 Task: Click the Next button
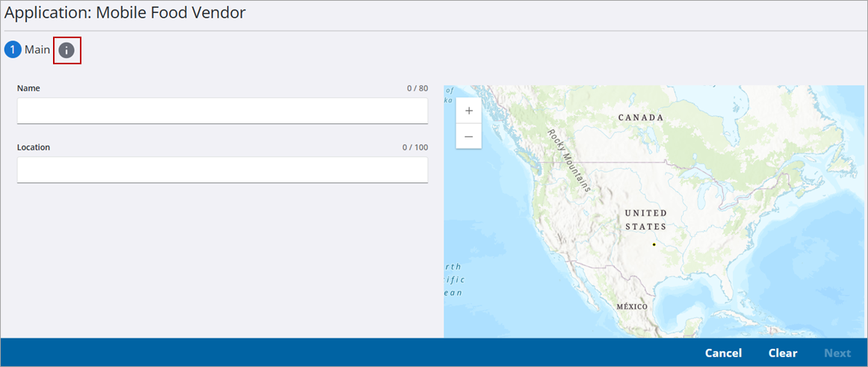pos(837,353)
